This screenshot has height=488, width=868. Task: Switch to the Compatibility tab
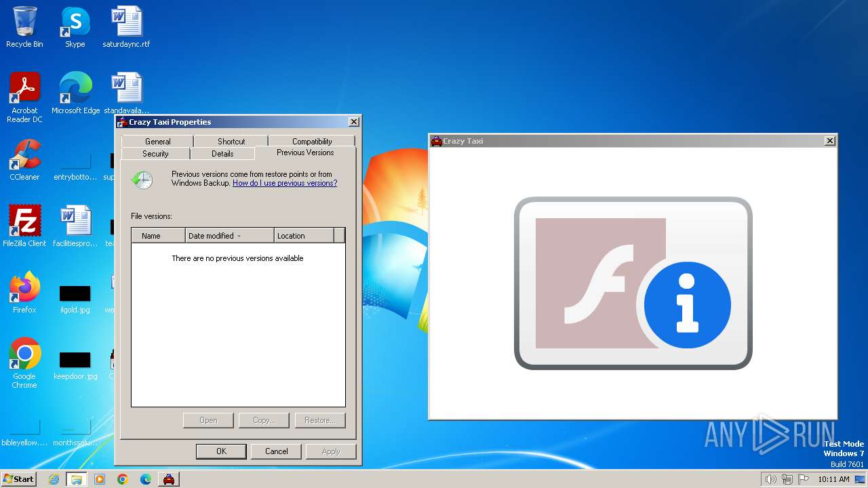coord(312,141)
